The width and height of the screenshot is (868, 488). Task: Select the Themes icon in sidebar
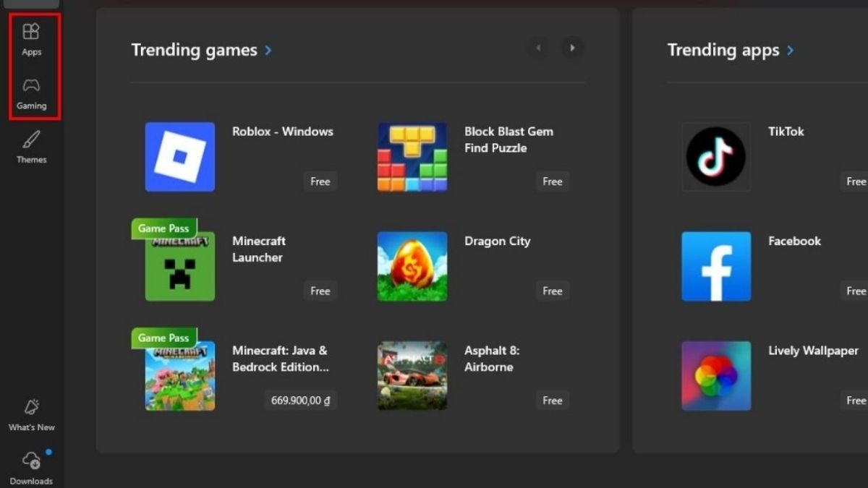pyautogui.click(x=31, y=145)
